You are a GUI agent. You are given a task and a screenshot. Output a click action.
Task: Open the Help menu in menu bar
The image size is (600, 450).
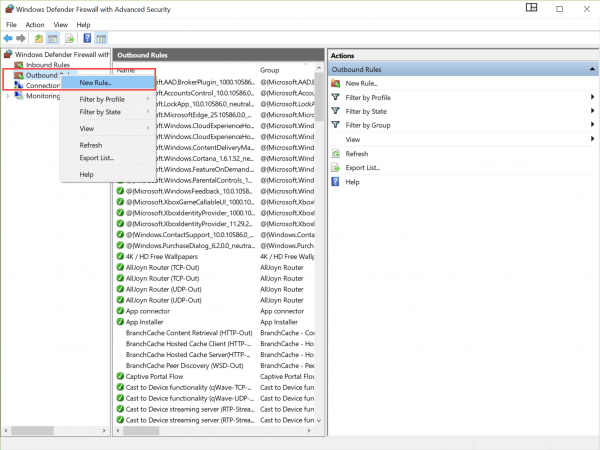tap(83, 24)
